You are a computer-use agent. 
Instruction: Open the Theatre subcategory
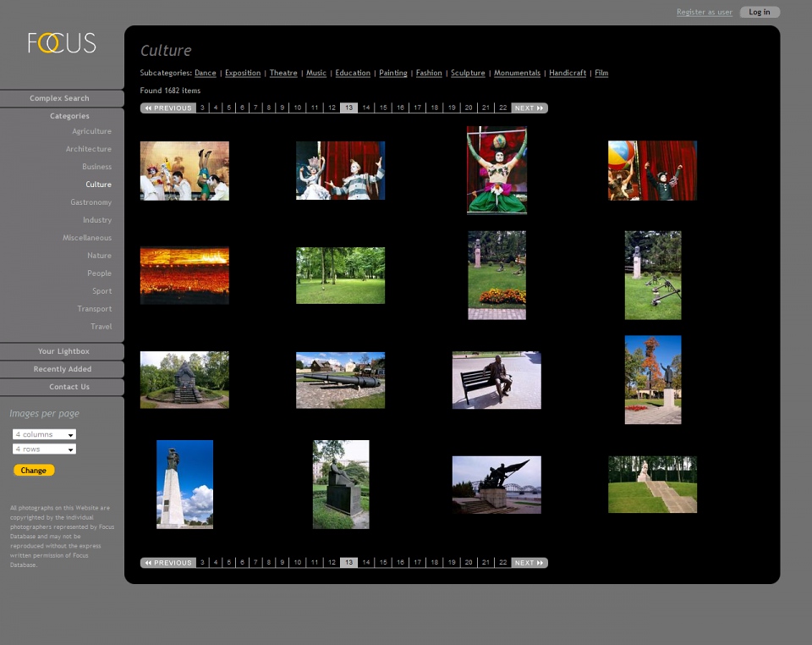283,73
